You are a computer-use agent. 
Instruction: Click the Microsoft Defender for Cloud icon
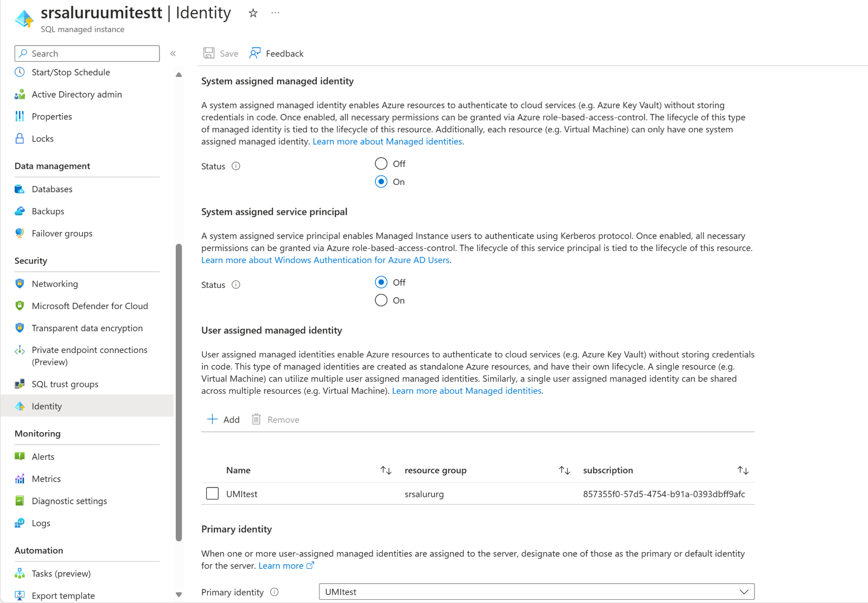point(20,306)
